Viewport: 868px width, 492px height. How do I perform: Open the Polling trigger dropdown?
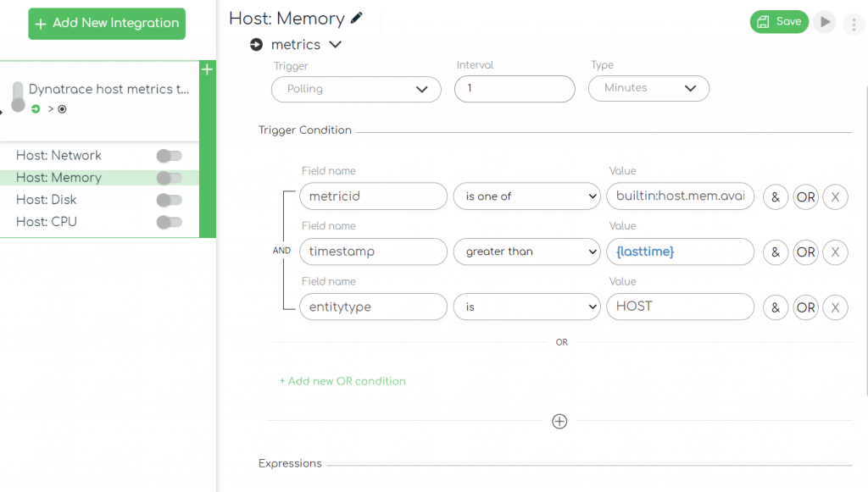pos(355,89)
